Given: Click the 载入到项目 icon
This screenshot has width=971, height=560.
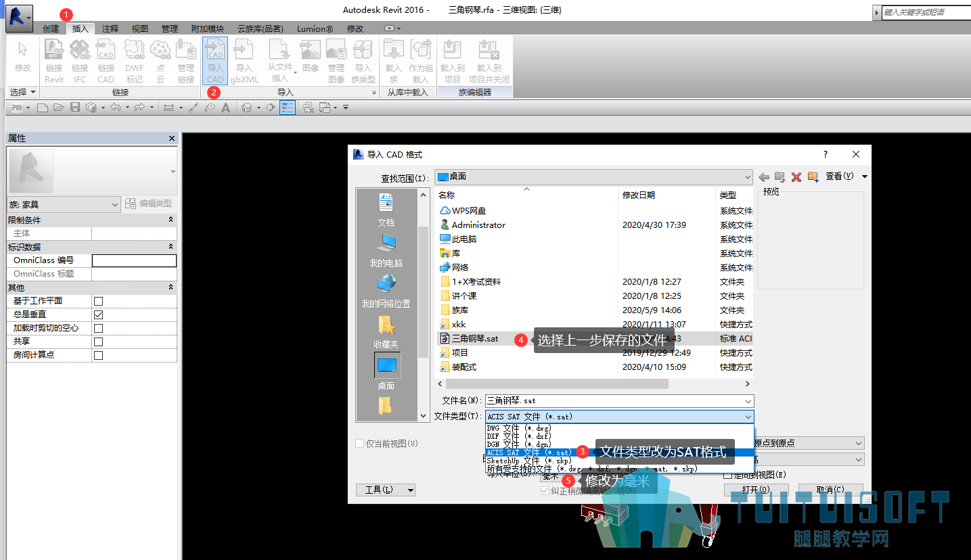Looking at the screenshot, I should tap(452, 61).
